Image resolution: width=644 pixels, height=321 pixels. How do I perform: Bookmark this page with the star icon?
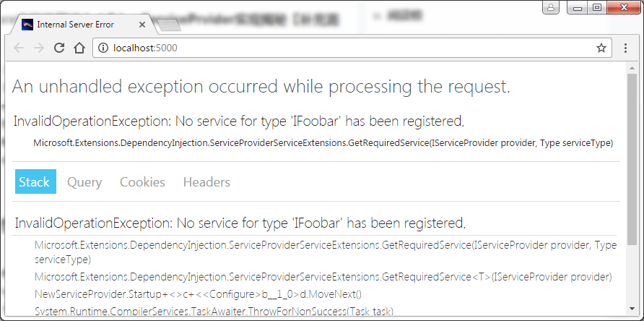click(601, 48)
